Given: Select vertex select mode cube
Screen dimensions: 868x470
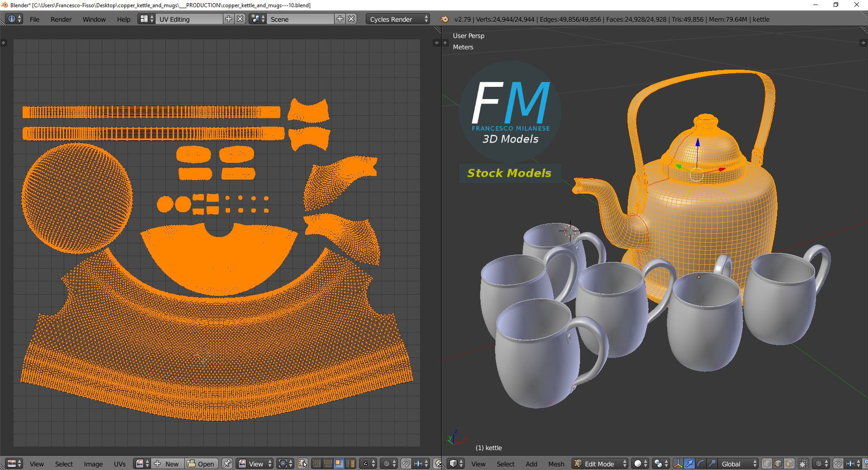Looking at the screenshot, I should (767, 464).
